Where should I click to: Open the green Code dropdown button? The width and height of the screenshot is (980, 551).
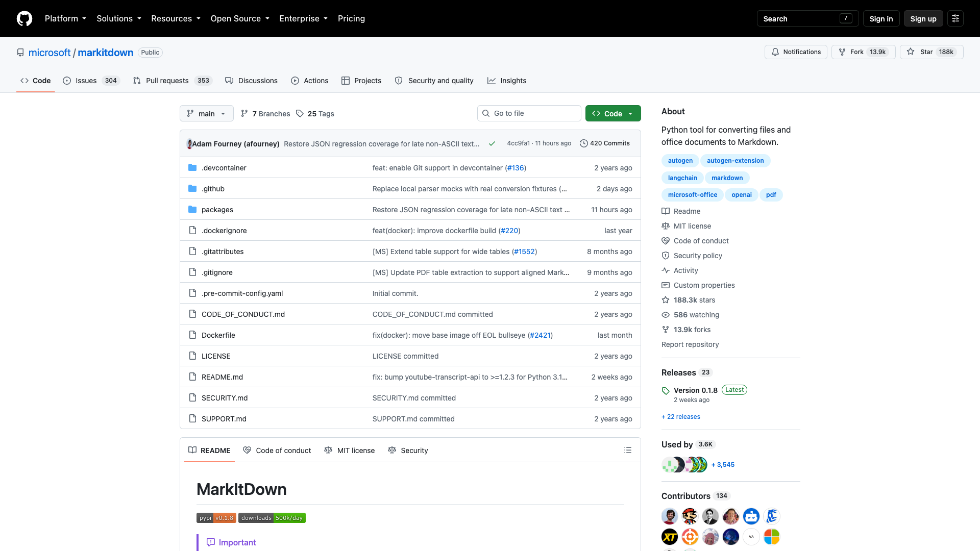613,113
